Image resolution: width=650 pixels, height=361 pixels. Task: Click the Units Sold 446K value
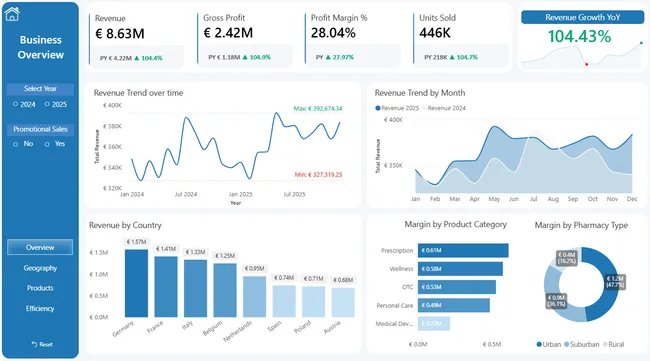[435, 33]
